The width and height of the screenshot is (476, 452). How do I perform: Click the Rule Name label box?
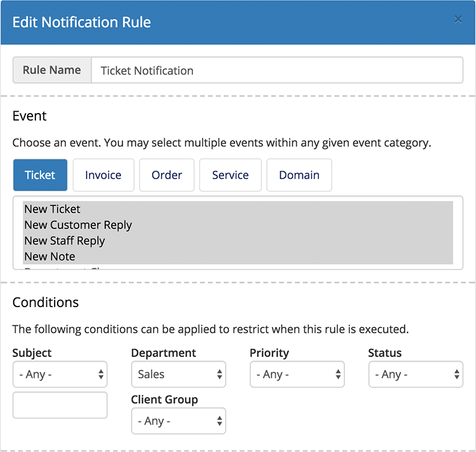52,70
